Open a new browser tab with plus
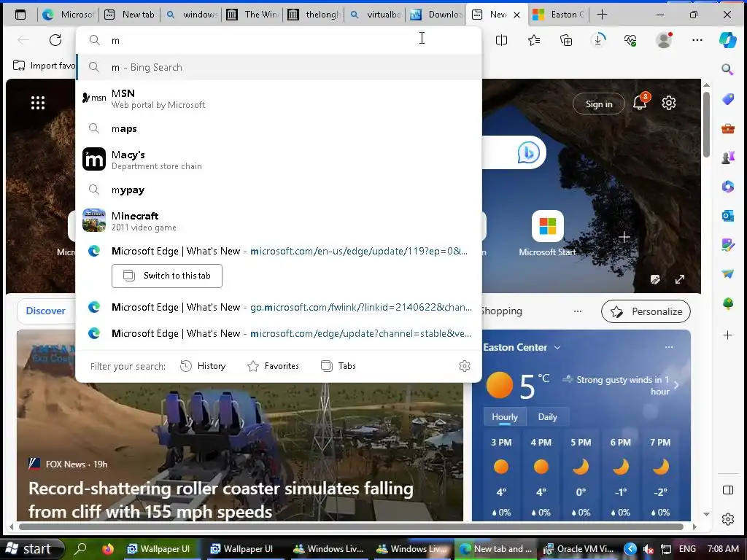This screenshot has width=747, height=560. click(x=602, y=15)
